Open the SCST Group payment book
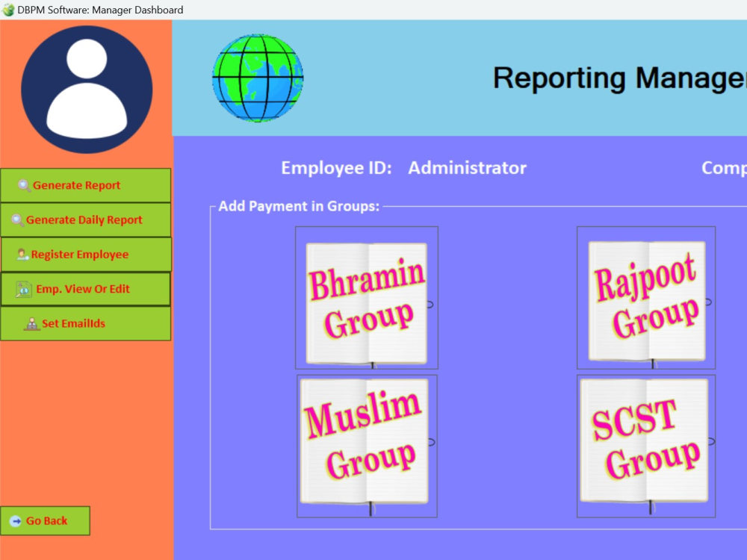The image size is (747, 560). point(646,446)
